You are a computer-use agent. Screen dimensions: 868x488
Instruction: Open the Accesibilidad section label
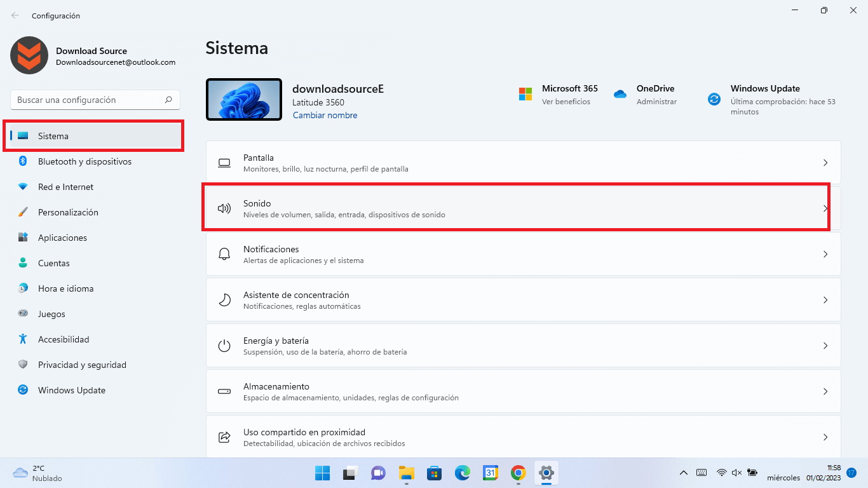pyautogui.click(x=64, y=339)
